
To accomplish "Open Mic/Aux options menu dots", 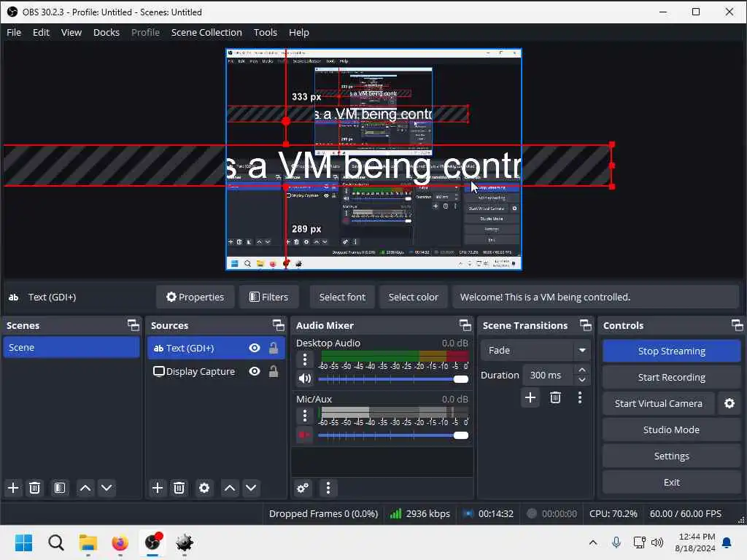I will pos(305,416).
